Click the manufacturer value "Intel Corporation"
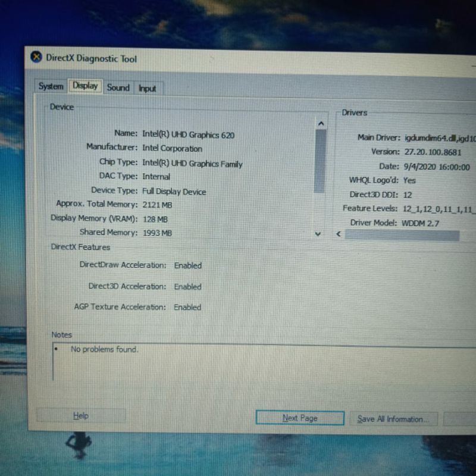This screenshot has height=476, width=476. point(172,148)
